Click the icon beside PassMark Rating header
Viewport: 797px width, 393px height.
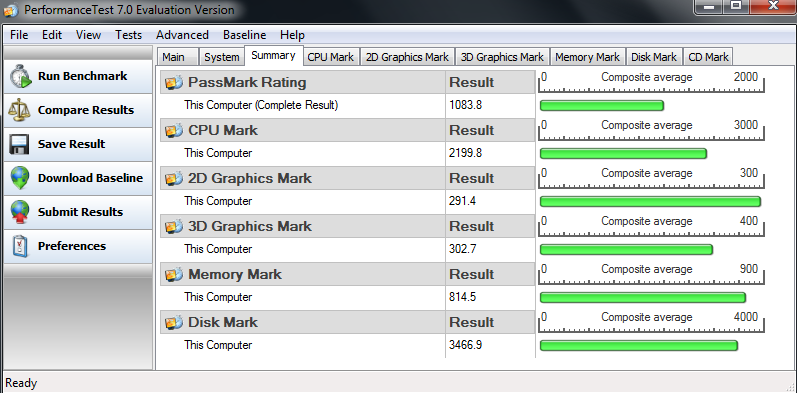click(x=174, y=82)
